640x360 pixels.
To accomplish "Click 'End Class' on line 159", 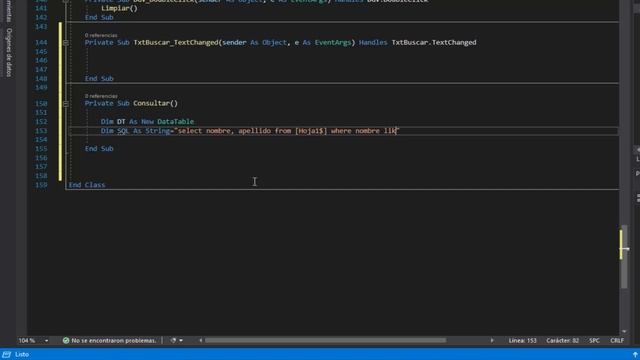I will pos(87,185).
